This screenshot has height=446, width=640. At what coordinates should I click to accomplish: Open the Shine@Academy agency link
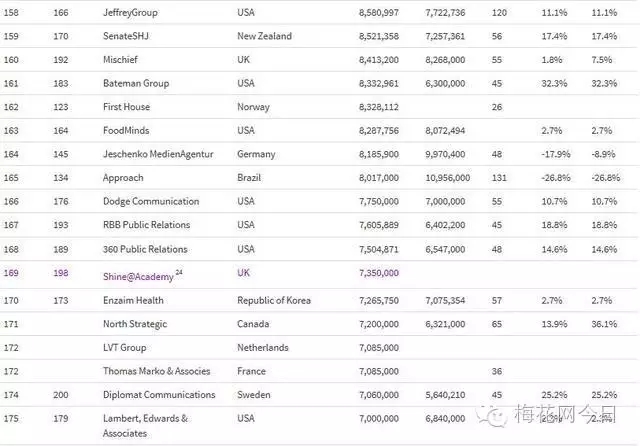138,272
